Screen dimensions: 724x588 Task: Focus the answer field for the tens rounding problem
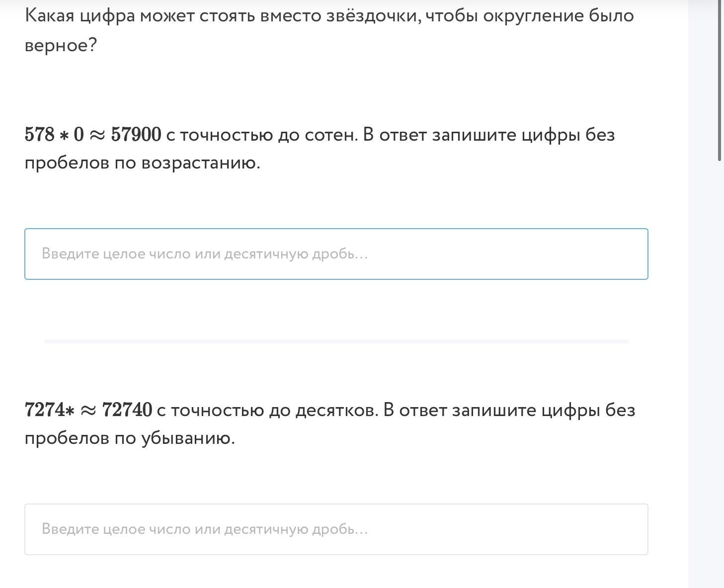(x=336, y=529)
